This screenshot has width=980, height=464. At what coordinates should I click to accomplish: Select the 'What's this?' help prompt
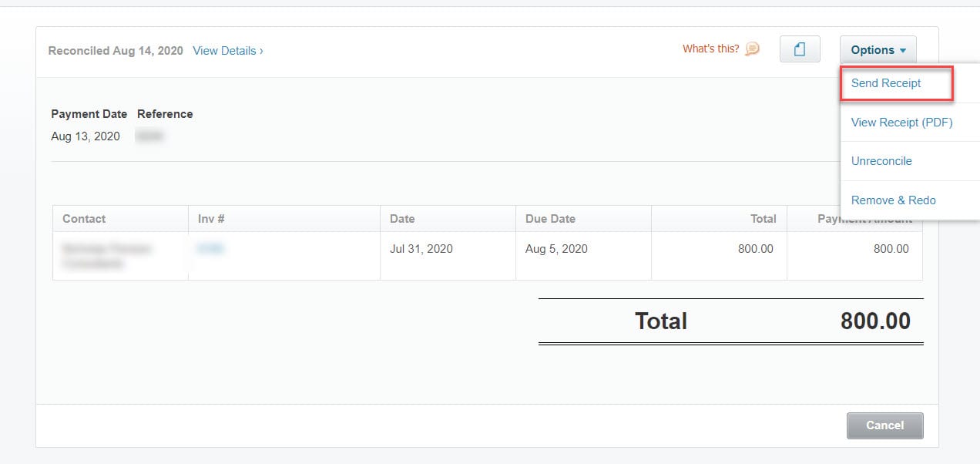tap(710, 48)
